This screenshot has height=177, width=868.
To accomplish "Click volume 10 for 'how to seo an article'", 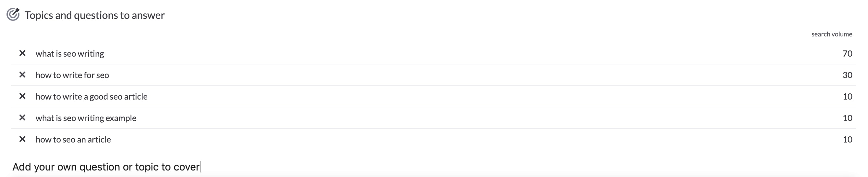I will [847, 140].
